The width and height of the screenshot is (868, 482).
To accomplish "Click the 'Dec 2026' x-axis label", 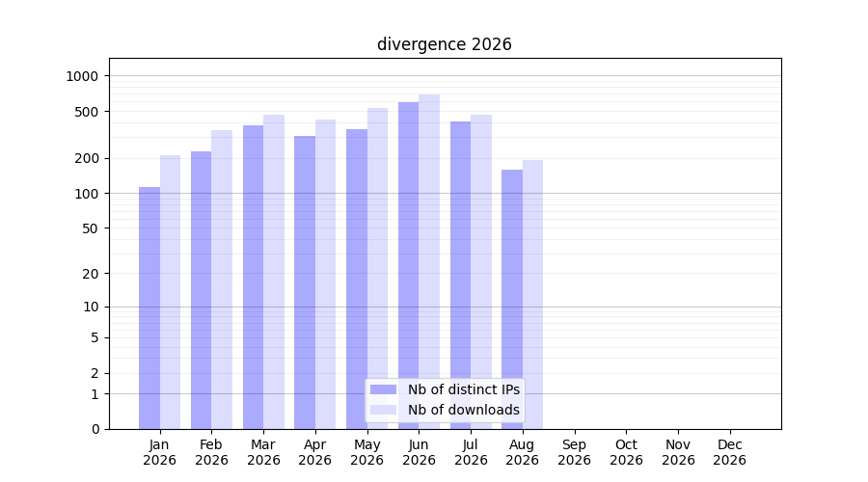I will coord(730,452).
